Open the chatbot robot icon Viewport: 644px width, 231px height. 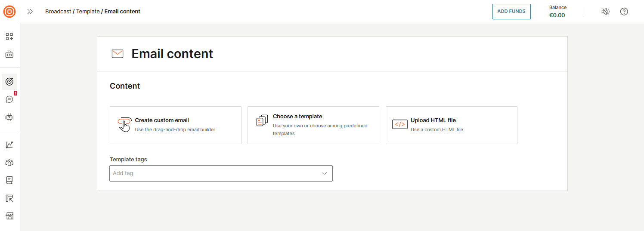point(9,117)
